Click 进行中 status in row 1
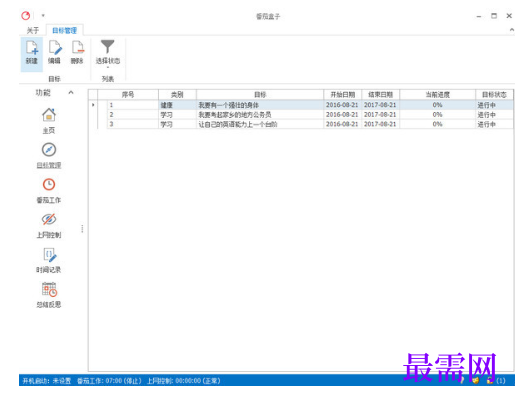This screenshot has width=515, height=399. [494, 105]
